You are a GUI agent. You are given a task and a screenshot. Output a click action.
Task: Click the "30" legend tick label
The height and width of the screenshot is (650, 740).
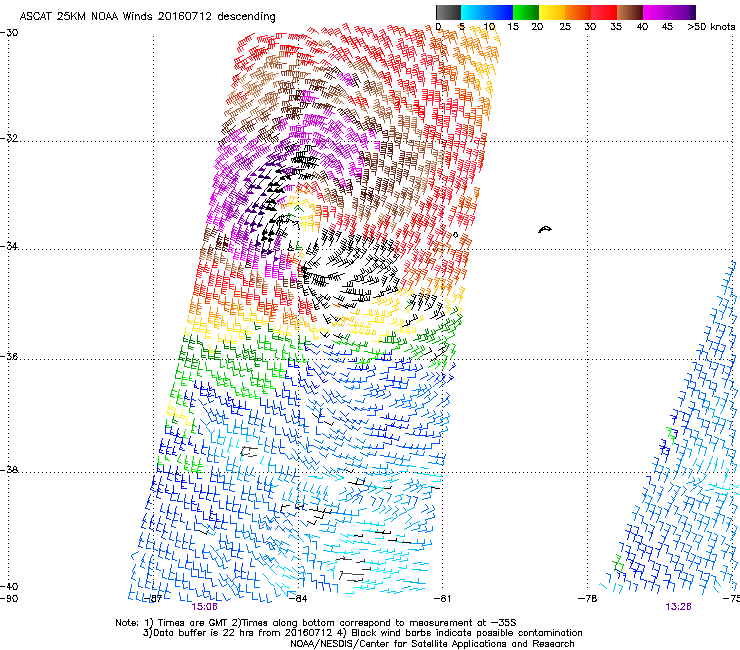click(x=590, y=27)
